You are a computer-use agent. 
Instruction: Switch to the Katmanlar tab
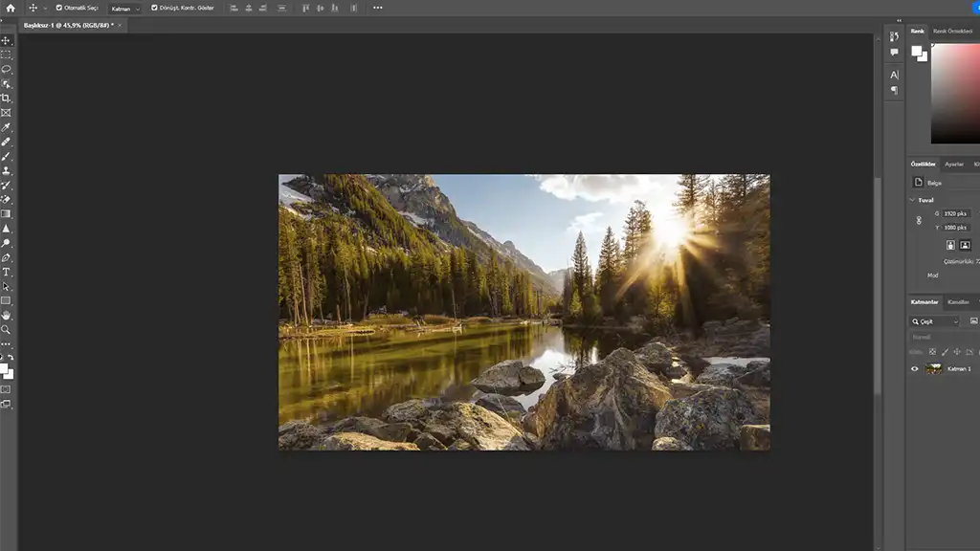point(924,302)
